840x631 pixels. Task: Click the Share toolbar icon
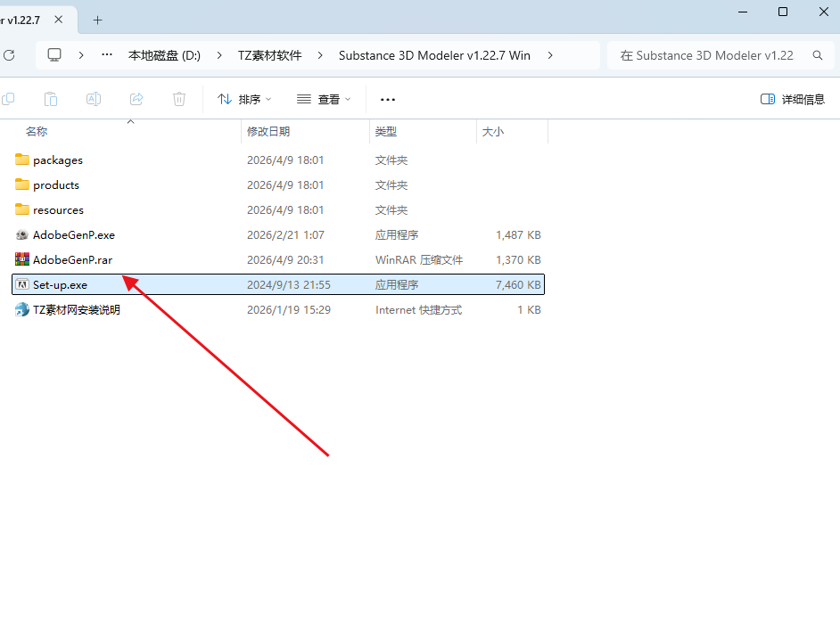tap(136, 99)
